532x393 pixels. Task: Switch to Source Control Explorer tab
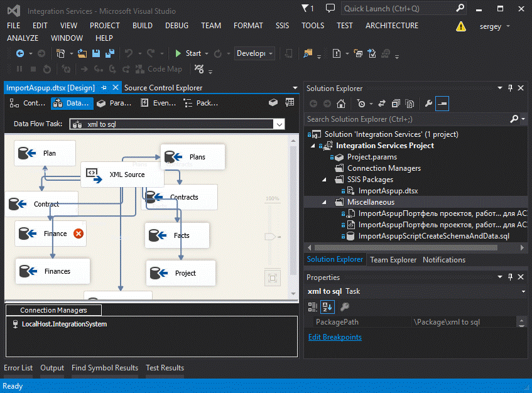163,88
